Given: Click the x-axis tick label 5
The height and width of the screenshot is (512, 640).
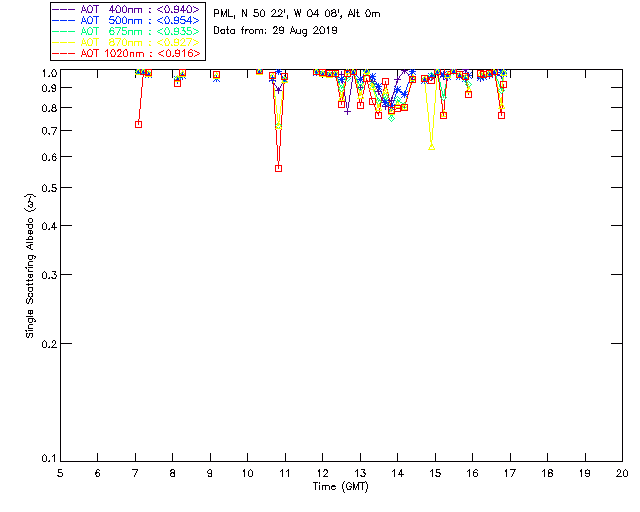Looking at the screenshot, I should [x=60, y=473].
